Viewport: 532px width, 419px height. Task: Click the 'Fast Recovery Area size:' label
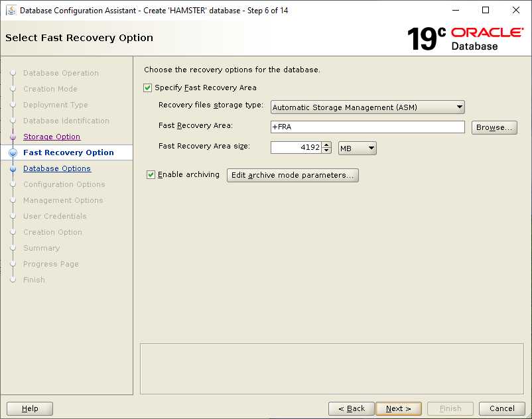pyautogui.click(x=204, y=146)
